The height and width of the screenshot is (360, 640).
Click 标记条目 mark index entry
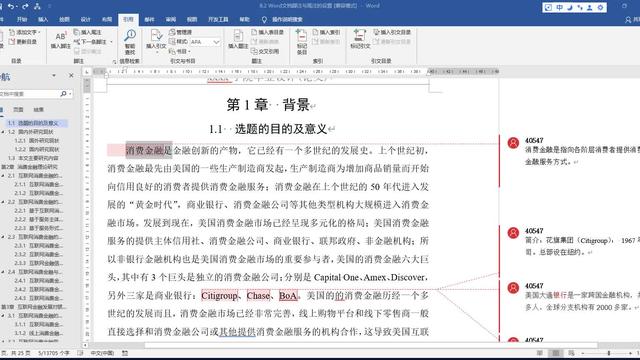coord(302,42)
